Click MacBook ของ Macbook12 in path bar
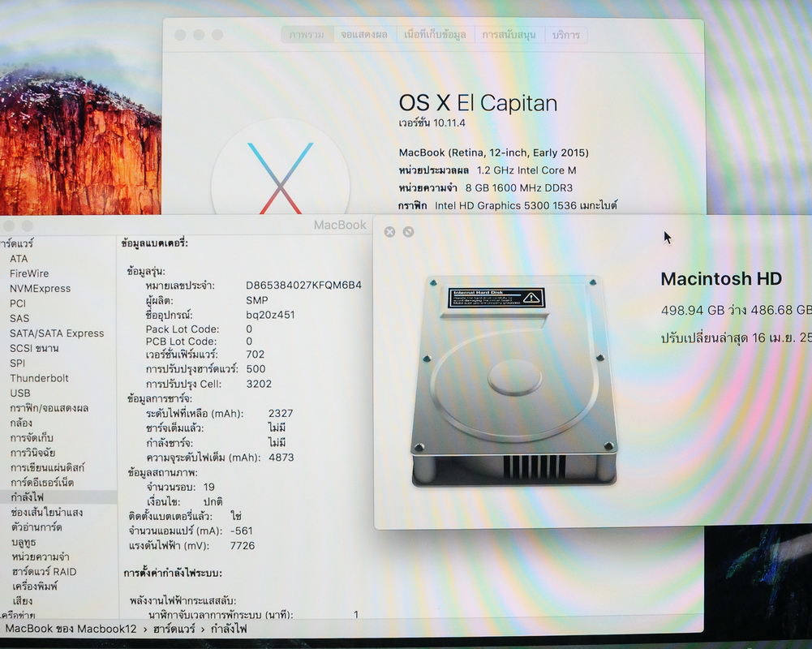The height and width of the screenshot is (649, 812). click(x=71, y=629)
